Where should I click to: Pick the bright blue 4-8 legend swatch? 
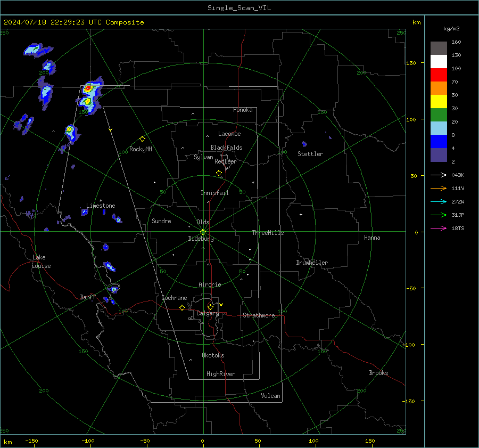pyautogui.click(x=439, y=142)
